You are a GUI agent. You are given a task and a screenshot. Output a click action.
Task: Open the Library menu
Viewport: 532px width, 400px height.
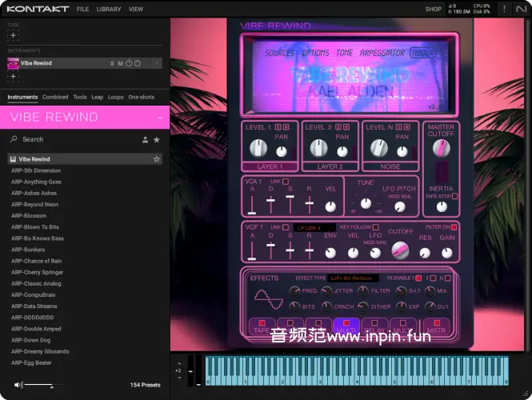108,10
